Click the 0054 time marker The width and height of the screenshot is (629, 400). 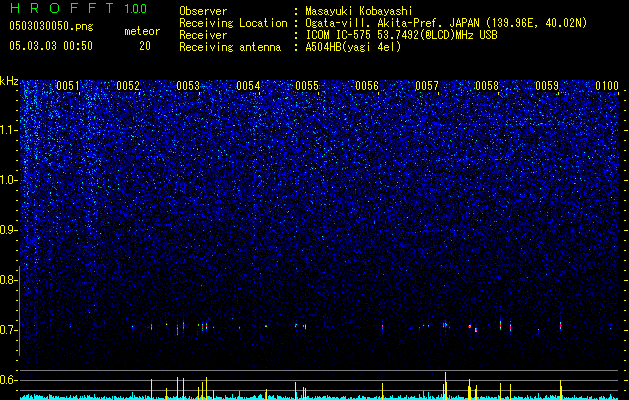pos(248,86)
